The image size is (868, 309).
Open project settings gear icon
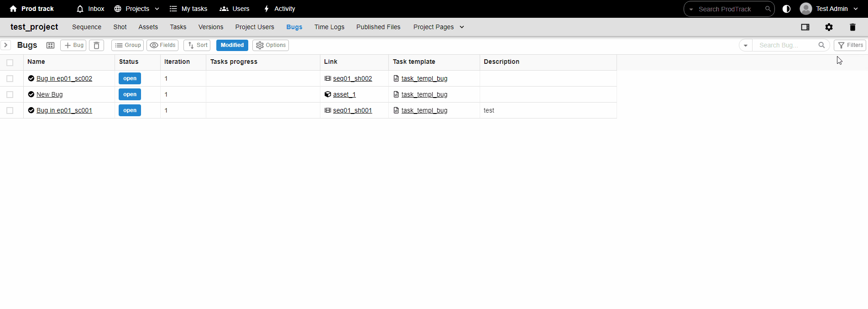pos(829,27)
